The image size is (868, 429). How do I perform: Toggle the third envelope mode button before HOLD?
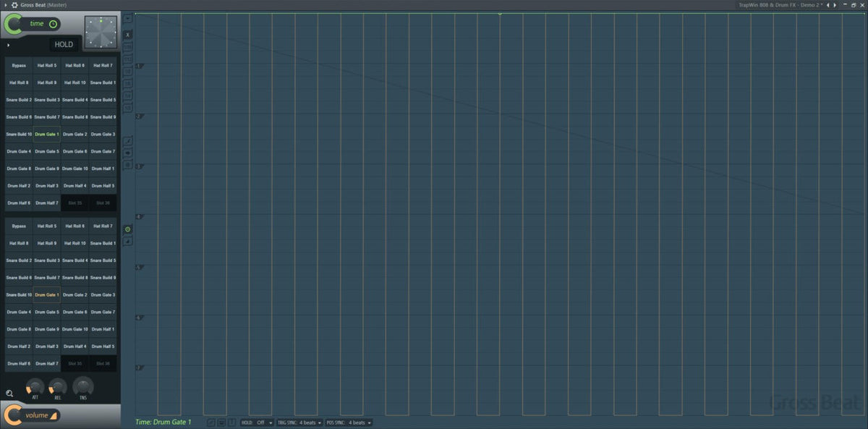coord(232,422)
